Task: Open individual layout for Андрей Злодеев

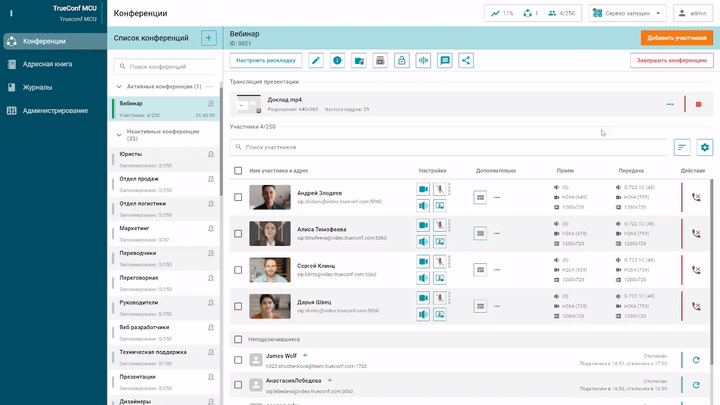Action: tap(480, 197)
